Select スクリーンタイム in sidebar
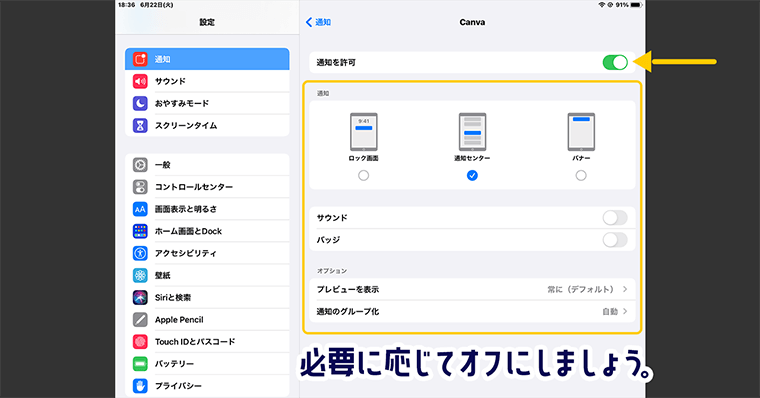The height and width of the screenshot is (398, 760). click(x=207, y=126)
